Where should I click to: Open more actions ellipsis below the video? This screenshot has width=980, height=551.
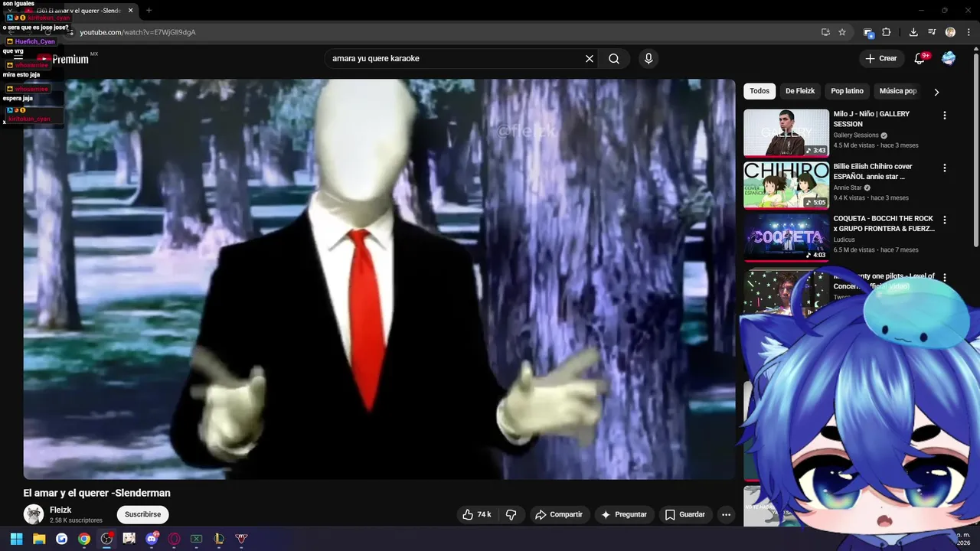[726, 514]
